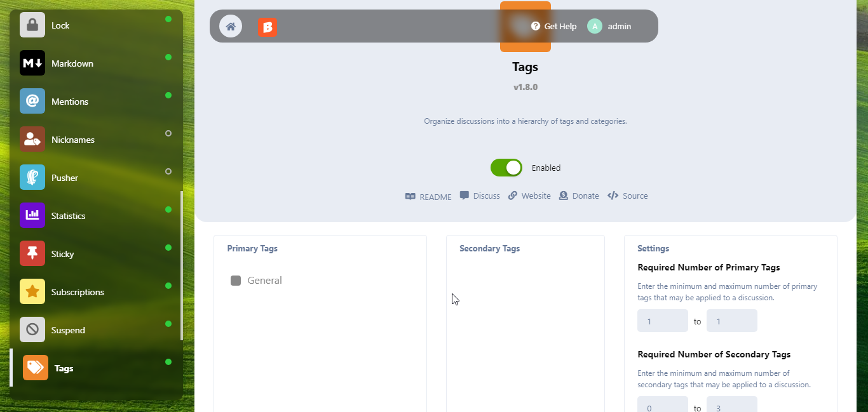This screenshot has height=412, width=868.
Task: Toggle Statistics extension status dot
Action: (168, 209)
